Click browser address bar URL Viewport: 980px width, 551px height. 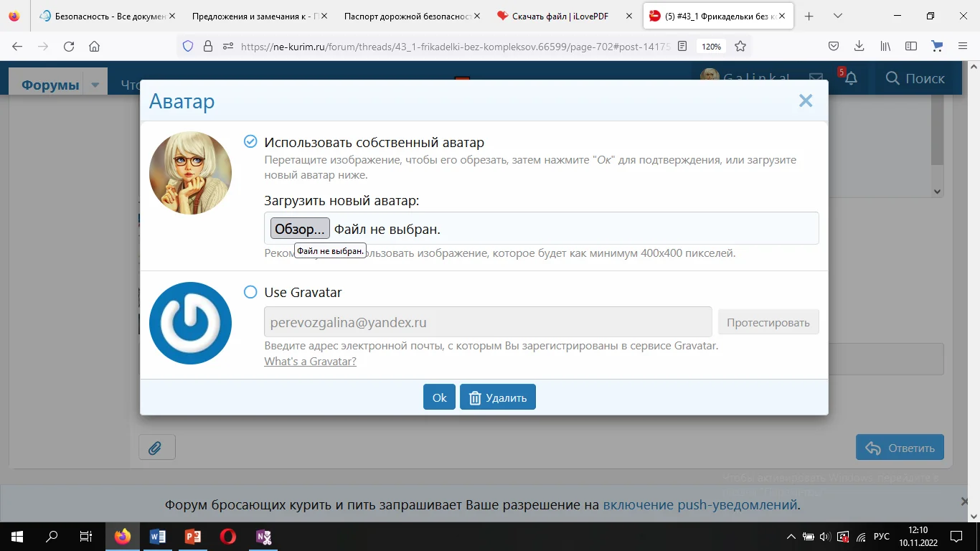click(456, 46)
